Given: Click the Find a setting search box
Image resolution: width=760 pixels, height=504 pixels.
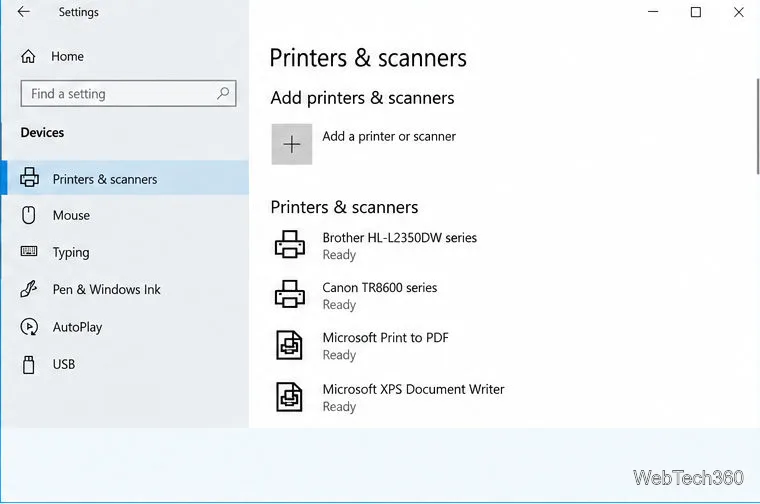Looking at the screenshot, I should 128,94.
